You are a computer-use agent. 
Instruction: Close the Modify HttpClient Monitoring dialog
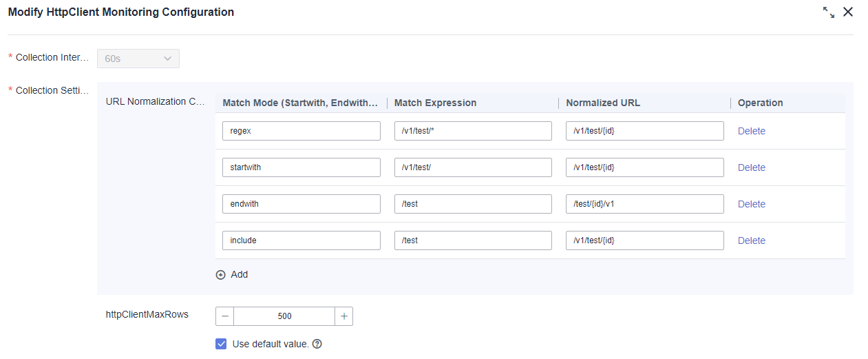point(848,12)
